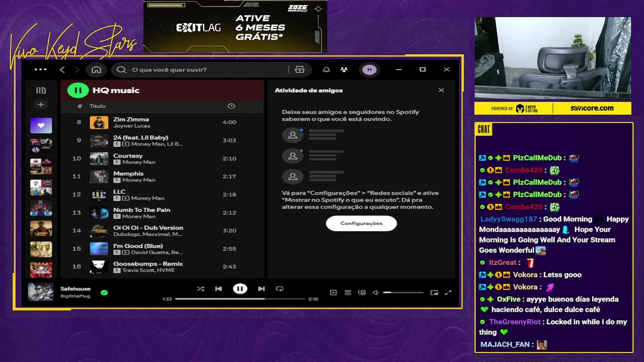This screenshot has width=644, height=362.
Task: Open the mini player icon
Action: click(x=434, y=293)
